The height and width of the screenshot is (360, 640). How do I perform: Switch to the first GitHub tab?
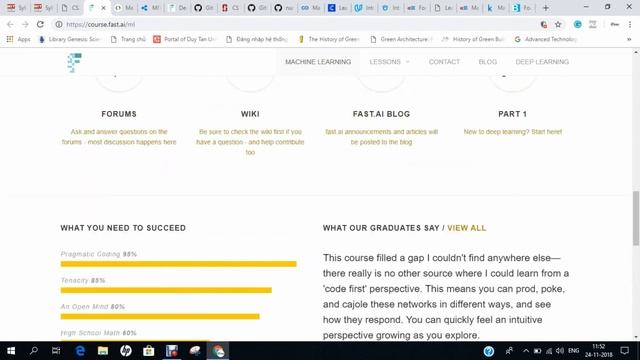(x=204, y=8)
